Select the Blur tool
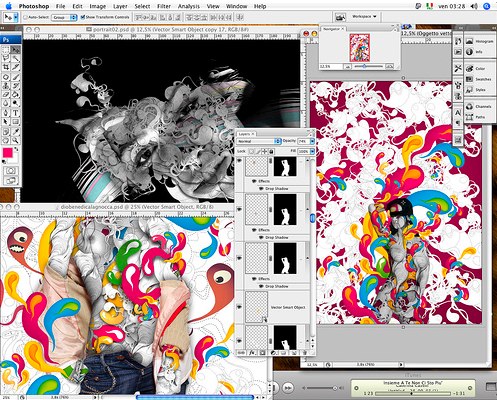 [x=6, y=104]
